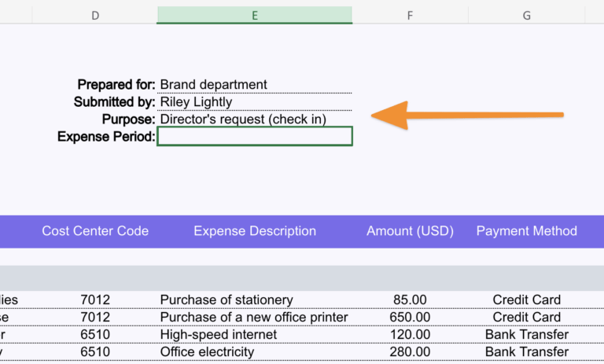Click the 'Amount (USD)' table header
604x364 pixels.
(411, 231)
